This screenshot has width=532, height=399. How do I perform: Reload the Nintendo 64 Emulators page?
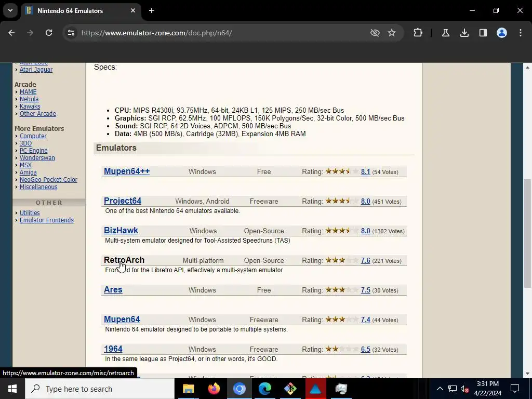coord(49,33)
